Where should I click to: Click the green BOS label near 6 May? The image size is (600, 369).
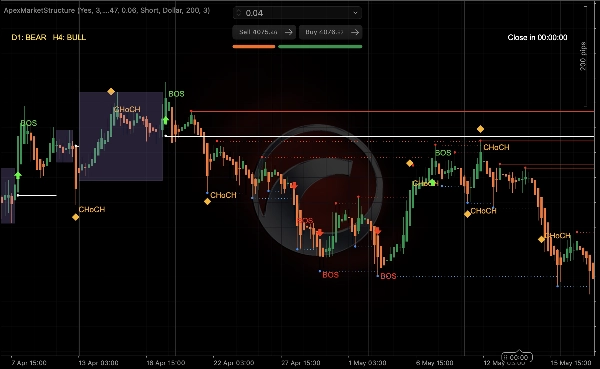443,153
